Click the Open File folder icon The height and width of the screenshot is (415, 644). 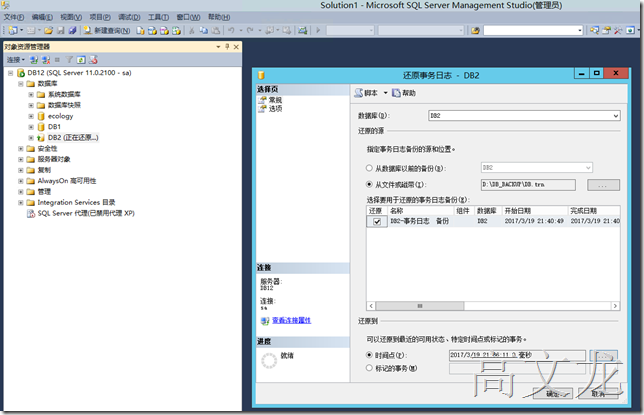[x=48, y=30]
